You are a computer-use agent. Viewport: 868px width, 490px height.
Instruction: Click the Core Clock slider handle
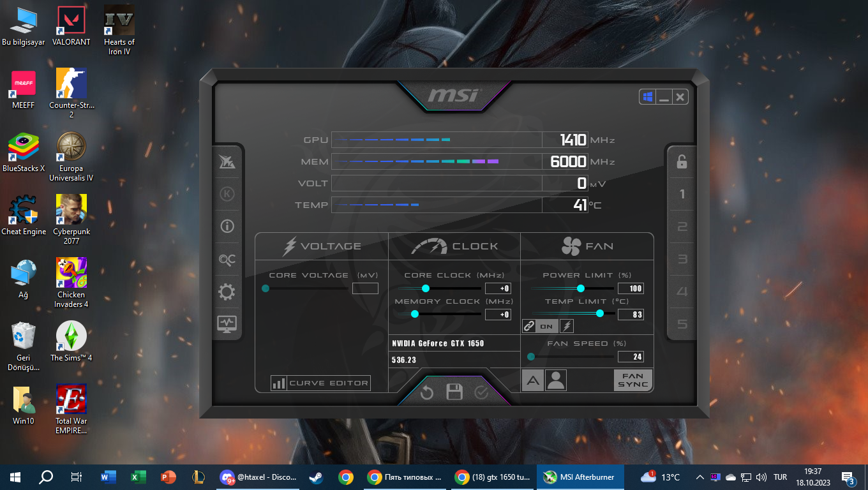pyautogui.click(x=426, y=288)
